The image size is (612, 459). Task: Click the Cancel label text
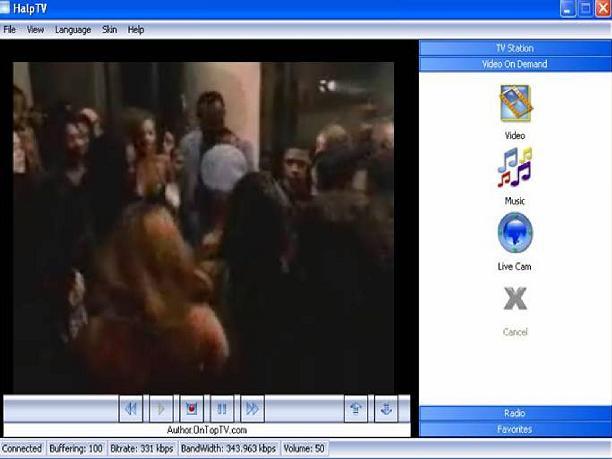point(515,332)
